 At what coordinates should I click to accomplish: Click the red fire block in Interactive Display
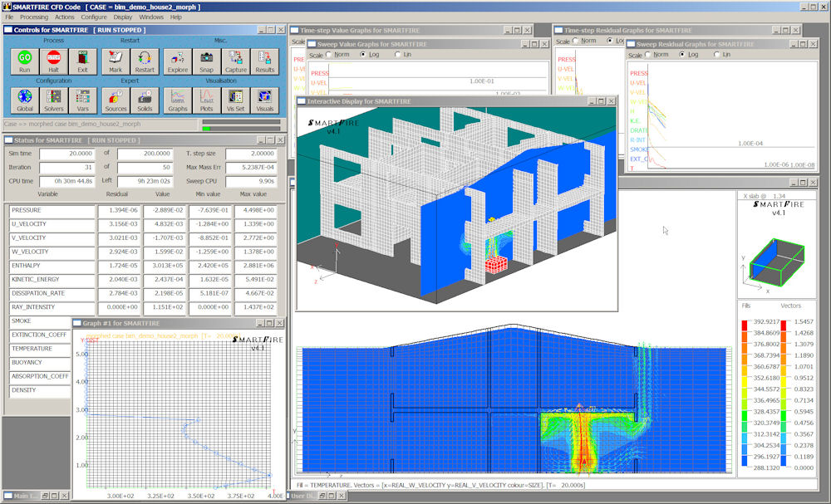click(496, 265)
